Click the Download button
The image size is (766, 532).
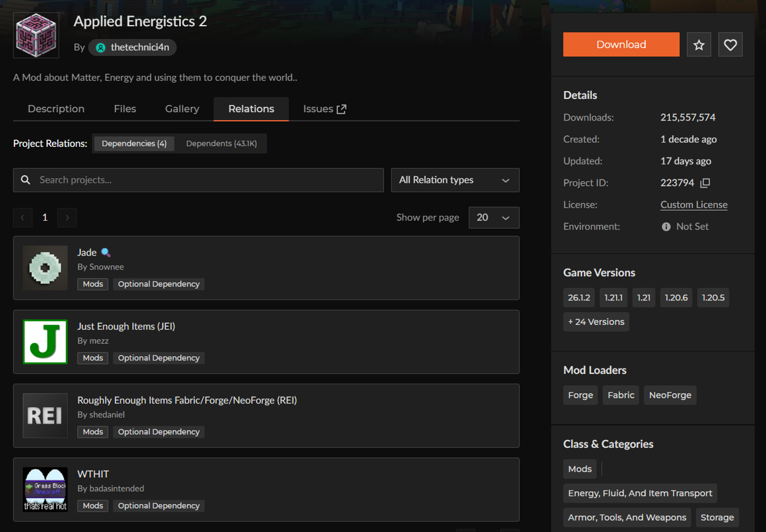coord(621,45)
